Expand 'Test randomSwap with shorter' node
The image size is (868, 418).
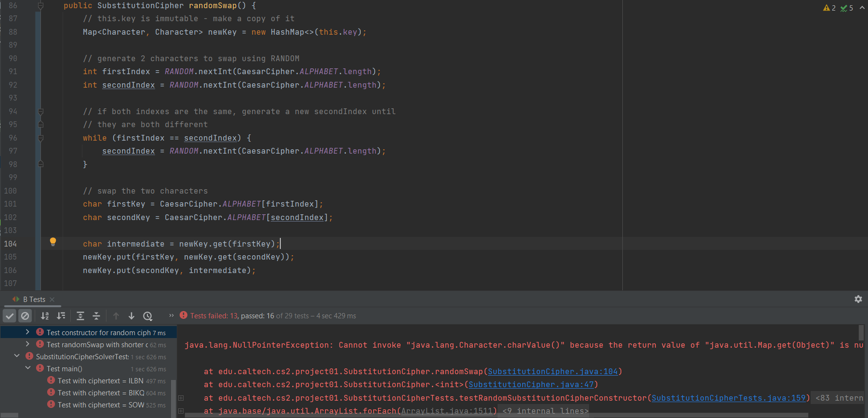point(27,344)
